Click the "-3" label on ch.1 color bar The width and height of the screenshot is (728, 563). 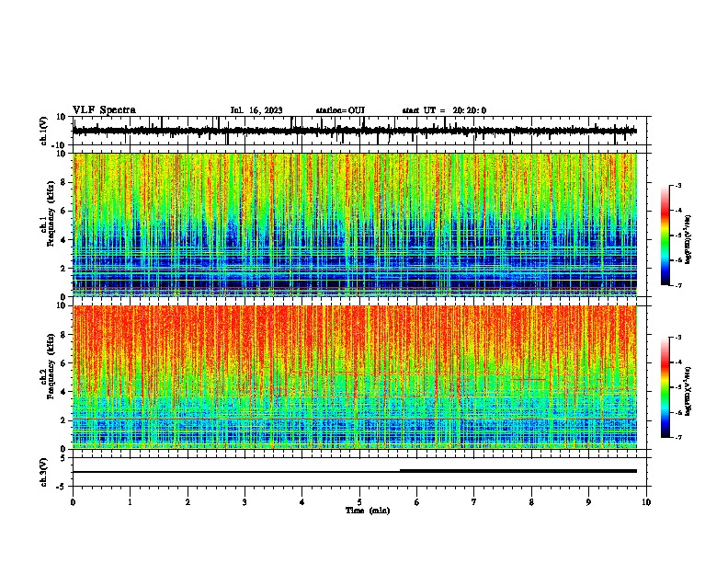677,186
